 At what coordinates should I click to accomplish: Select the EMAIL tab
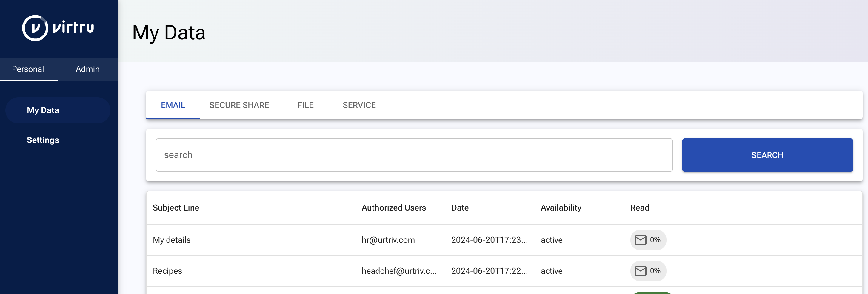tap(173, 105)
